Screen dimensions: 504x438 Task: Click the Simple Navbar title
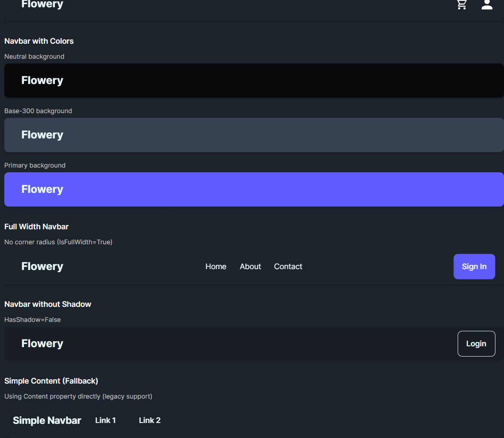tap(47, 420)
